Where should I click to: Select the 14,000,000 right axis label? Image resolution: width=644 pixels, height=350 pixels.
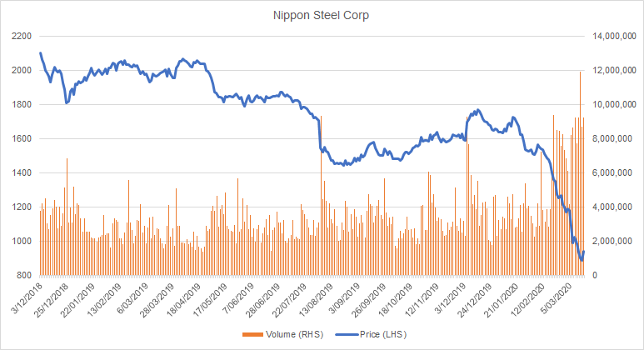[x=615, y=37]
